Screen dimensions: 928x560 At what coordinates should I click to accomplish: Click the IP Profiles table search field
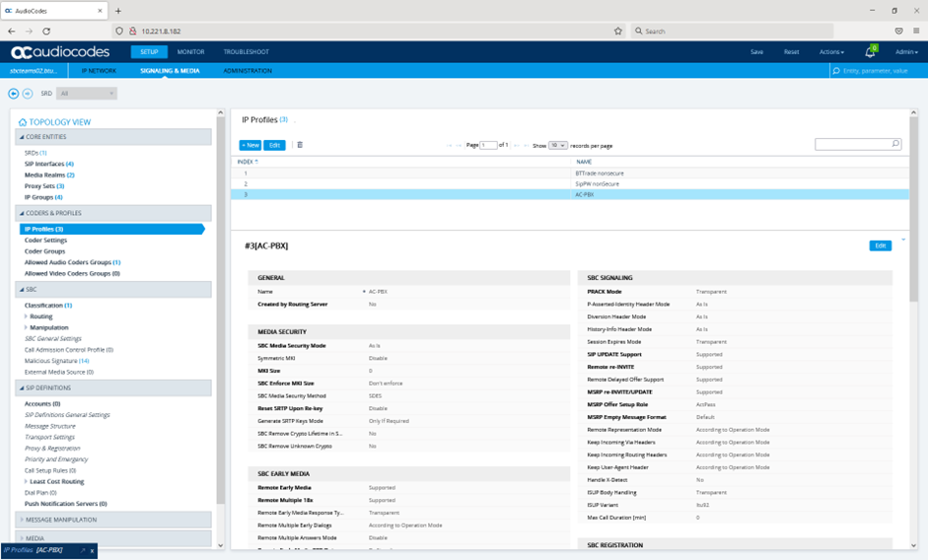(x=858, y=144)
